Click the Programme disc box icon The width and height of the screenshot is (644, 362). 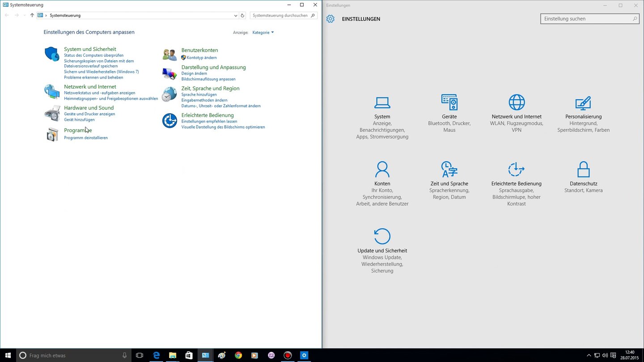[52, 135]
